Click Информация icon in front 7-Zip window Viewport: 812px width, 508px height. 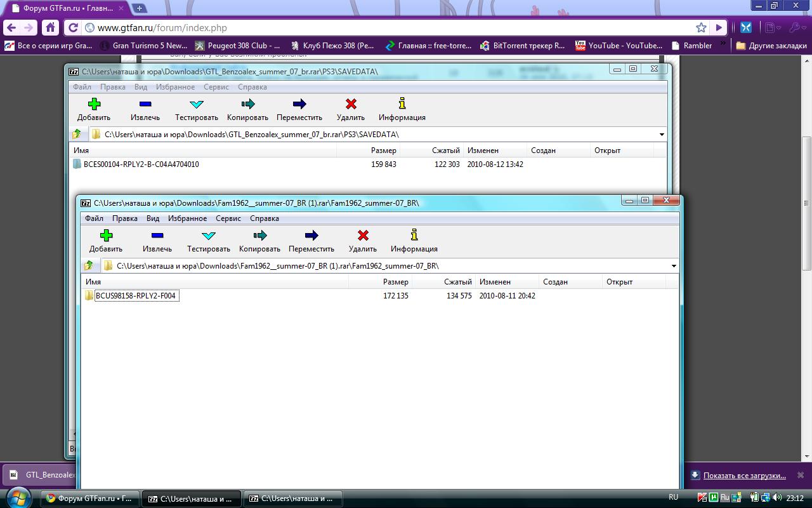pyautogui.click(x=414, y=235)
